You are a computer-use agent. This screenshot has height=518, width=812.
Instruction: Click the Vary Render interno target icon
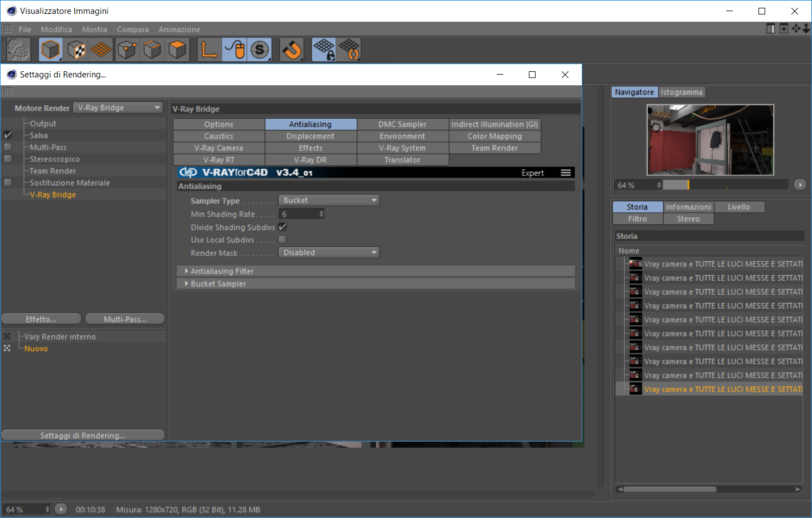[x=7, y=336]
